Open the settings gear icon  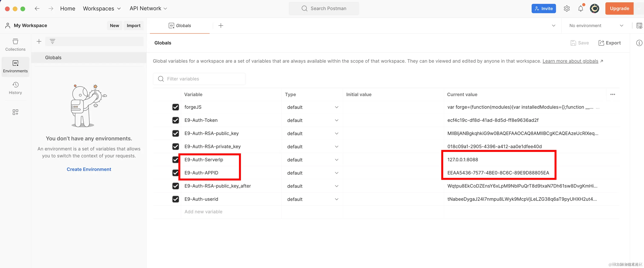(566, 9)
